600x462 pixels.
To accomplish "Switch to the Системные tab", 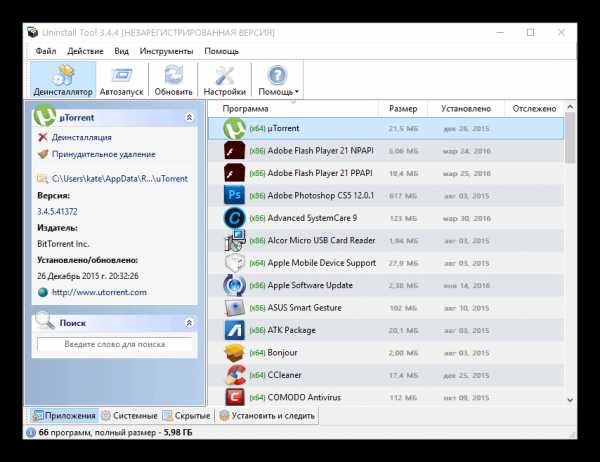I will tap(130, 416).
